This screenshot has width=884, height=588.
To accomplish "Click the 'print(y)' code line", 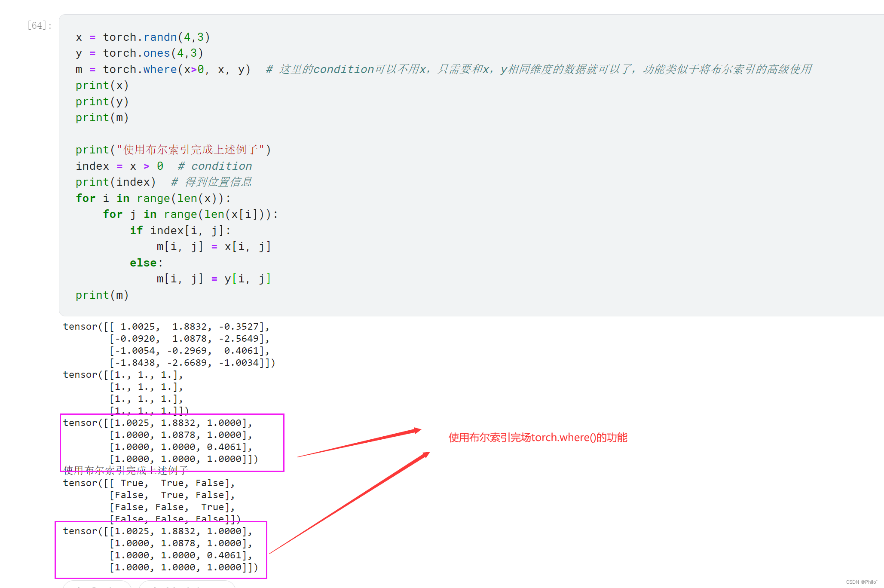I will (102, 101).
